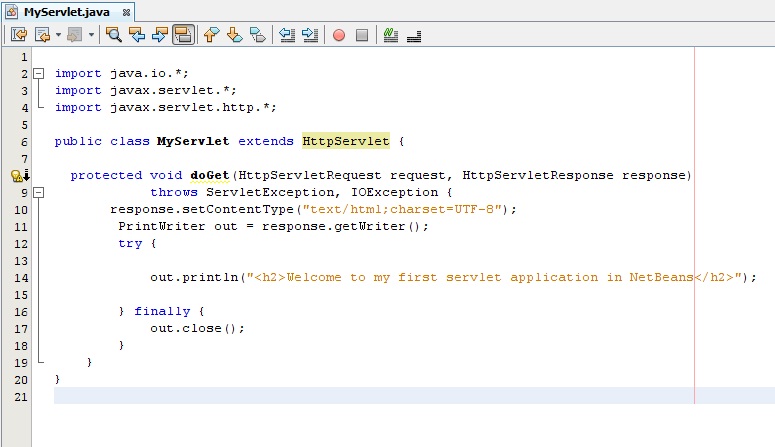Click 'response.getWriter()' call
775x447 pixels.
[341, 226]
